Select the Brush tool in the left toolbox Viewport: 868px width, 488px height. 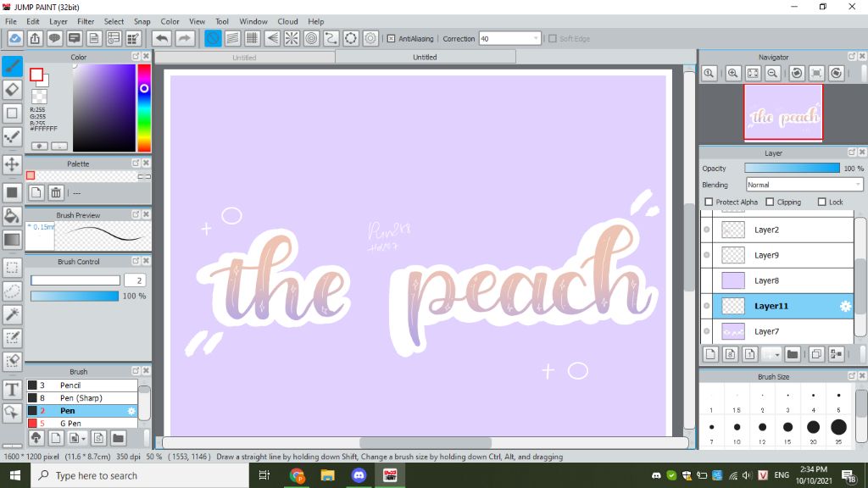(12, 66)
